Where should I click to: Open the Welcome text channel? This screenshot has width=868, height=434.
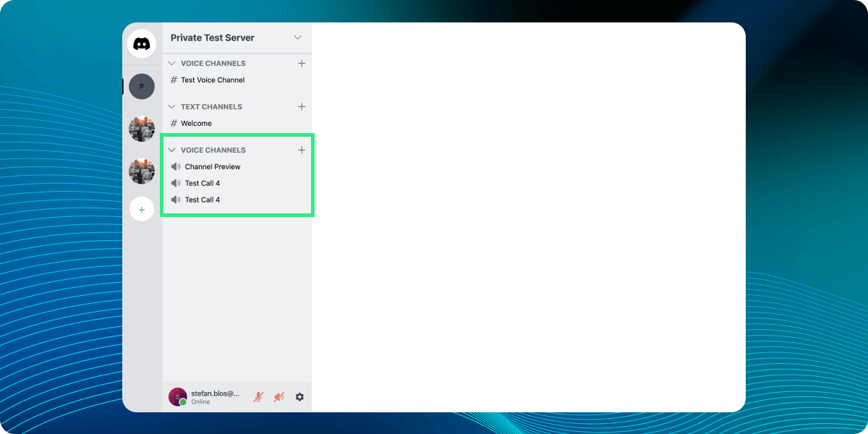(196, 123)
